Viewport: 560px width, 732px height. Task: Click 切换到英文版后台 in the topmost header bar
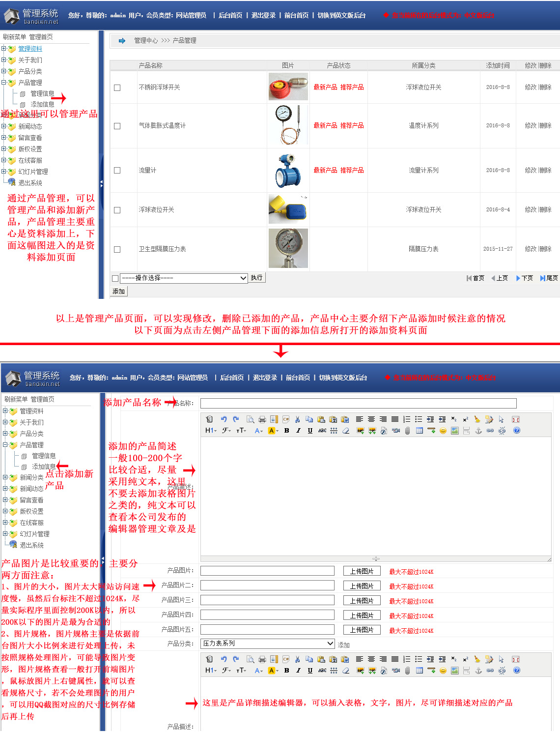[341, 15]
